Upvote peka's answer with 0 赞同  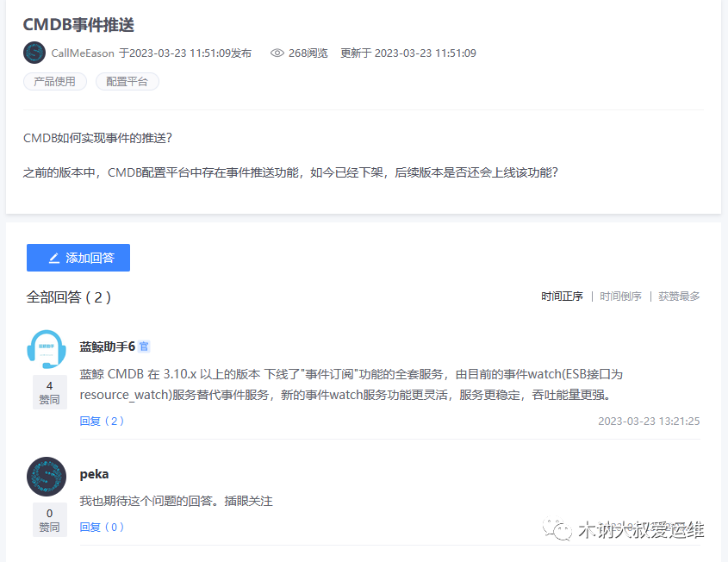pyautogui.click(x=50, y=520)
